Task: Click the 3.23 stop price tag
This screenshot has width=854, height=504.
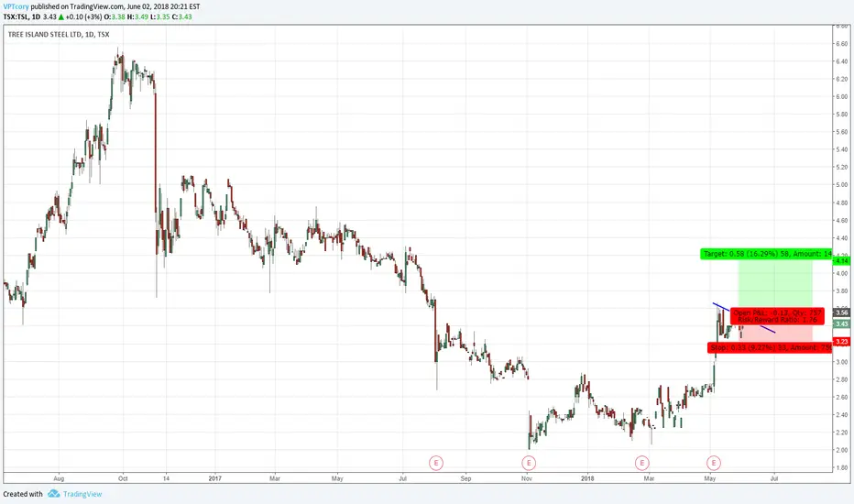Action: (x=841, y=342)
